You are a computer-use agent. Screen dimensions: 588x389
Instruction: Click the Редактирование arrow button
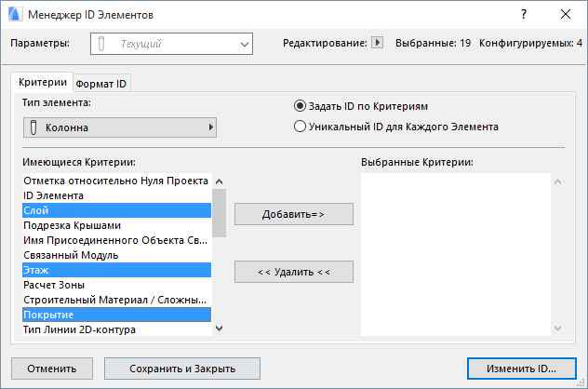377,43
